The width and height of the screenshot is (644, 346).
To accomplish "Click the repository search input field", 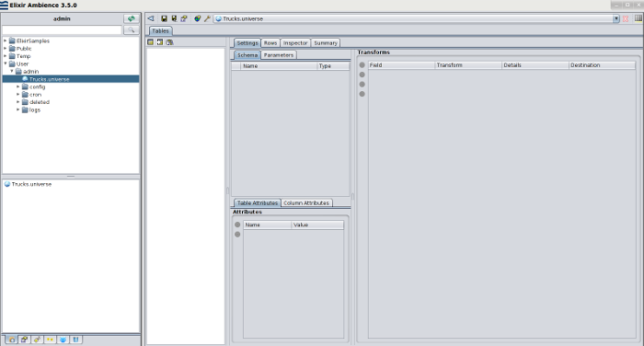I will 62,30.
